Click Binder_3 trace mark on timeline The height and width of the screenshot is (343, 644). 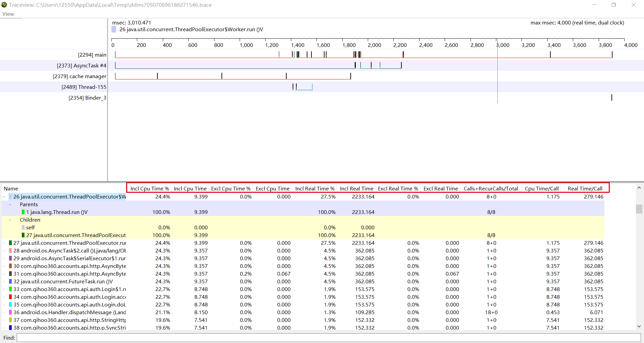(612, 97)
